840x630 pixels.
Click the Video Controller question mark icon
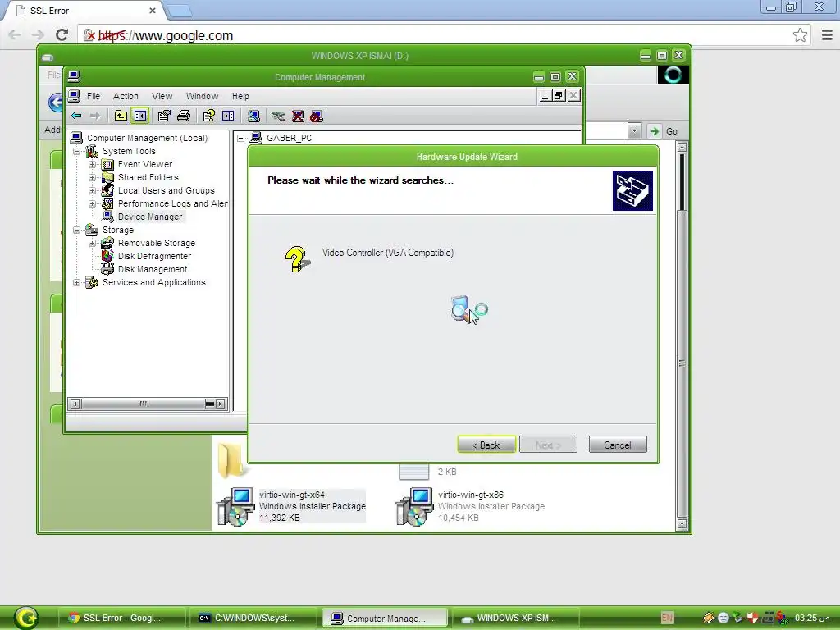(297, 259)
